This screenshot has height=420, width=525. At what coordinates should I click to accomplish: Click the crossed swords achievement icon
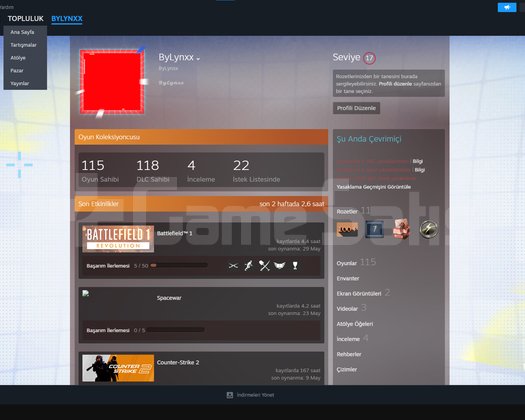tap(264, 266)
